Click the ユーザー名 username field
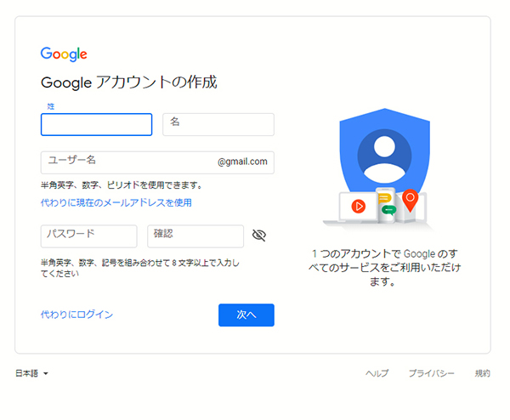 point(157,162)
